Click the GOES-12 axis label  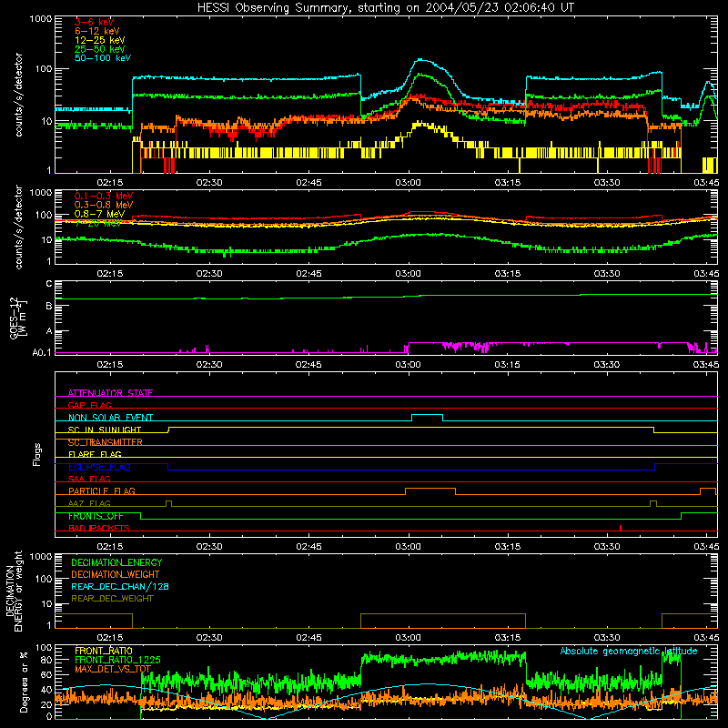(x=18, y=318)
